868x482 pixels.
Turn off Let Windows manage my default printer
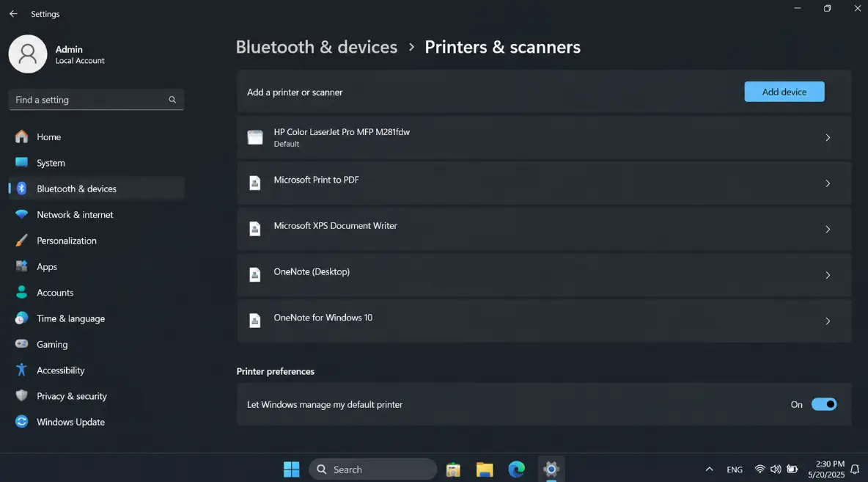click(824, 404)
